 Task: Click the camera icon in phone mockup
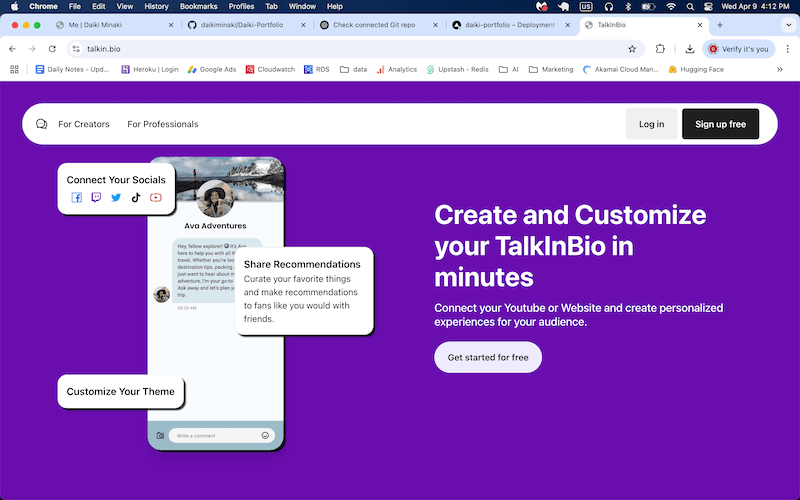tap(160, 436)
